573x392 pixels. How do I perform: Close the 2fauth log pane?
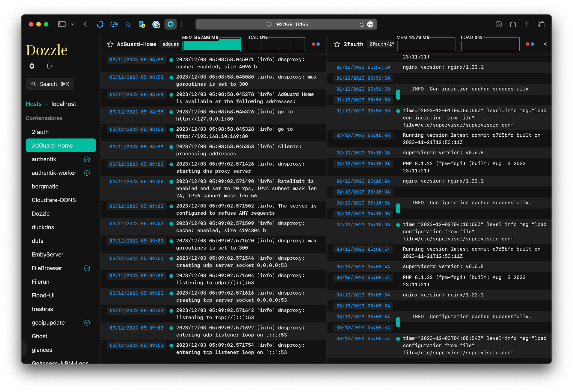pos(545,44)
